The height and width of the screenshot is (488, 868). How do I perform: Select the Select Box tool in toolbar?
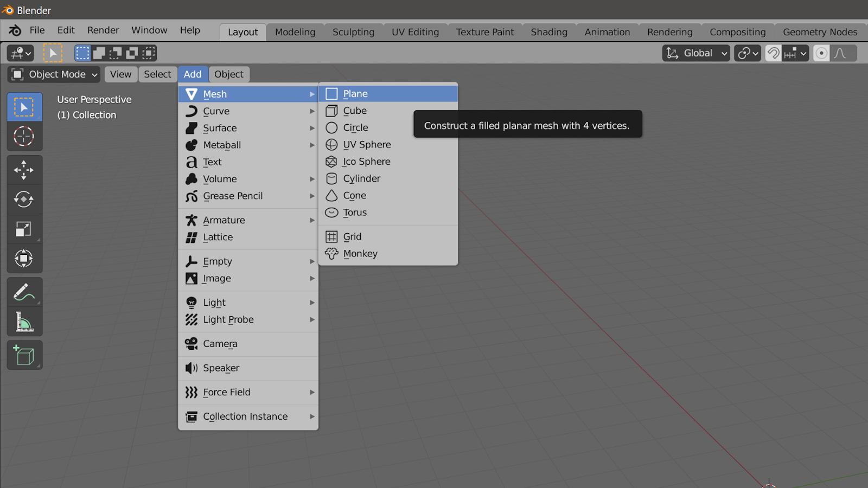click(24, 107)
